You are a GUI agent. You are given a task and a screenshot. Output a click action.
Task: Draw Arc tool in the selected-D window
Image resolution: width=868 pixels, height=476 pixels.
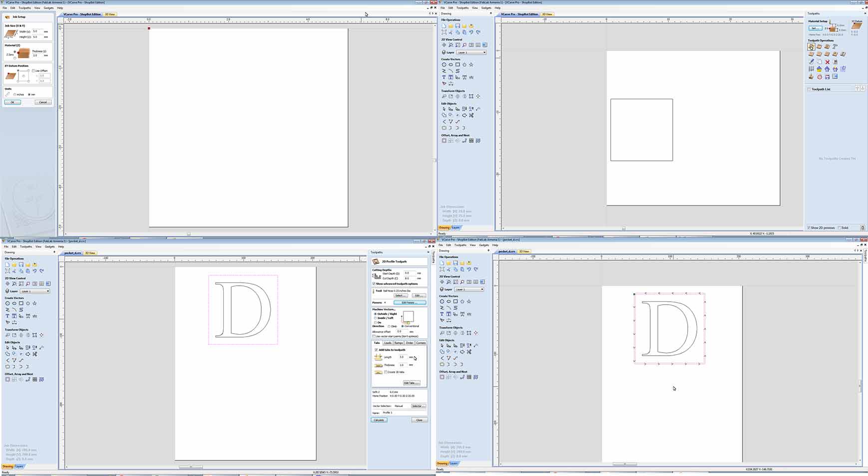[x=448, y=308]
